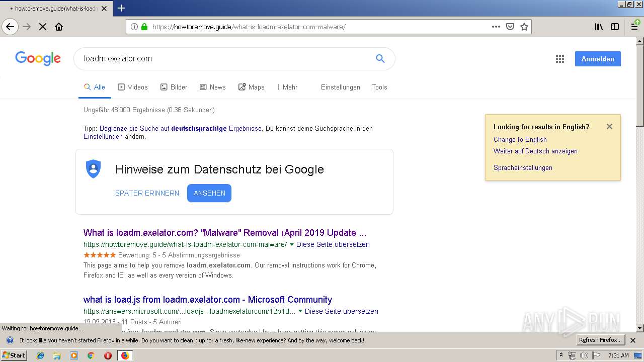Open the Windows Start menu

pos(14,355)
